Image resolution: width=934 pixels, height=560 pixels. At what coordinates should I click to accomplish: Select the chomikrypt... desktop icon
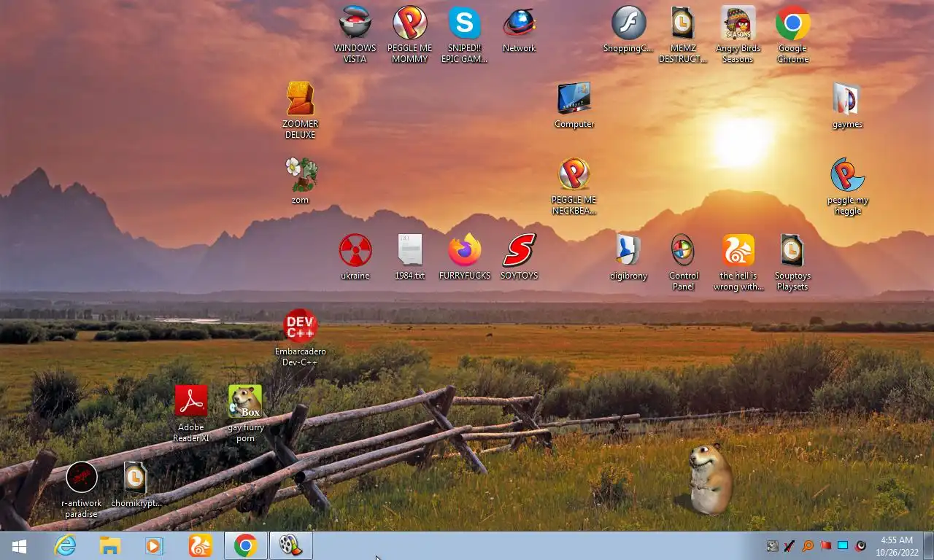[136, 484]
